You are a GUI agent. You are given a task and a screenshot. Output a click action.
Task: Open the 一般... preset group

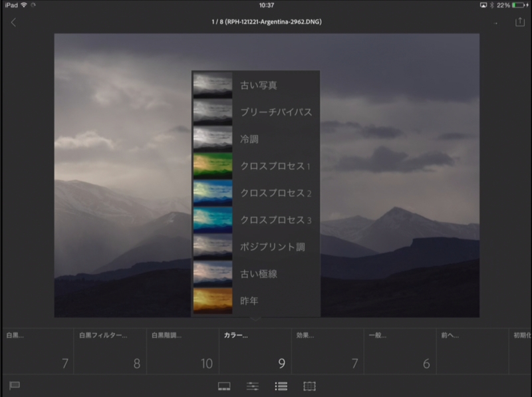(400, 351)
